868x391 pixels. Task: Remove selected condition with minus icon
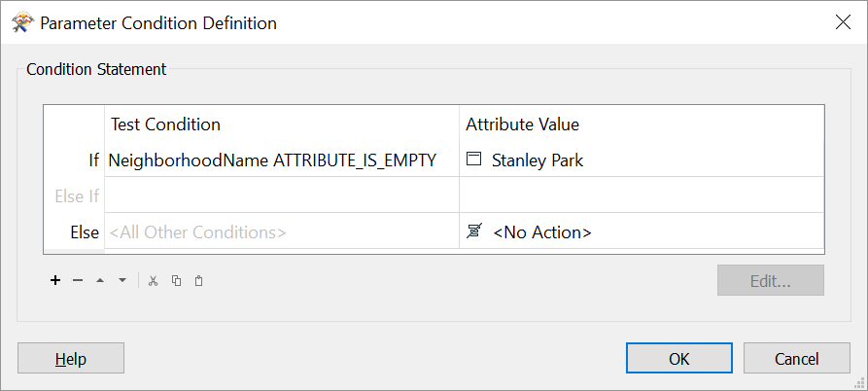pos(78,281)
